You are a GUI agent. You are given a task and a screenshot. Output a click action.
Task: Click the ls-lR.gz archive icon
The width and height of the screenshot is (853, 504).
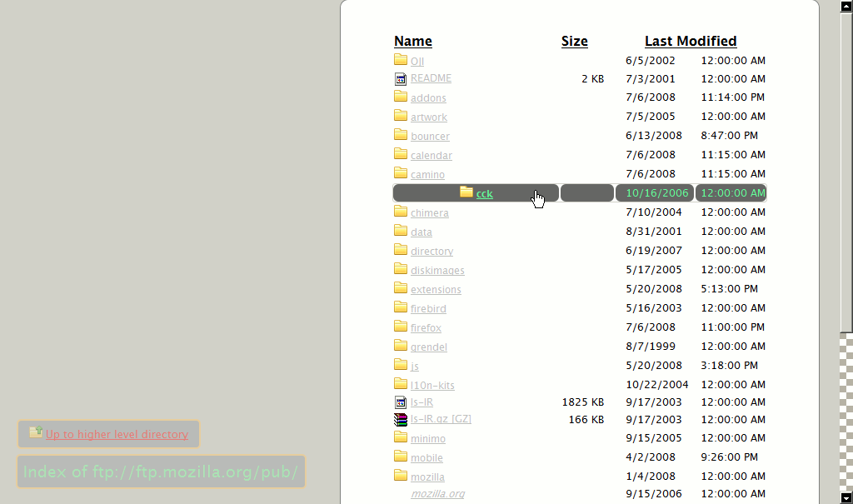point(401,420)
